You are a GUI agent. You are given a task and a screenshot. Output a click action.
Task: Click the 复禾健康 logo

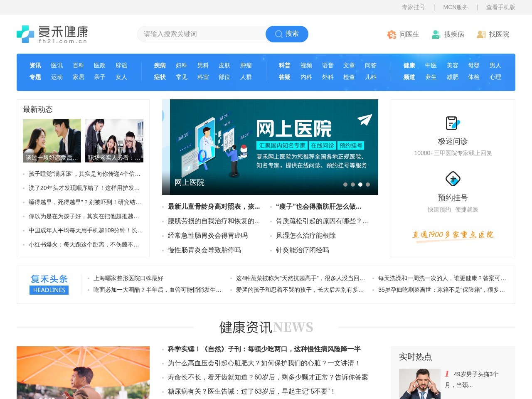pos(52,34)
